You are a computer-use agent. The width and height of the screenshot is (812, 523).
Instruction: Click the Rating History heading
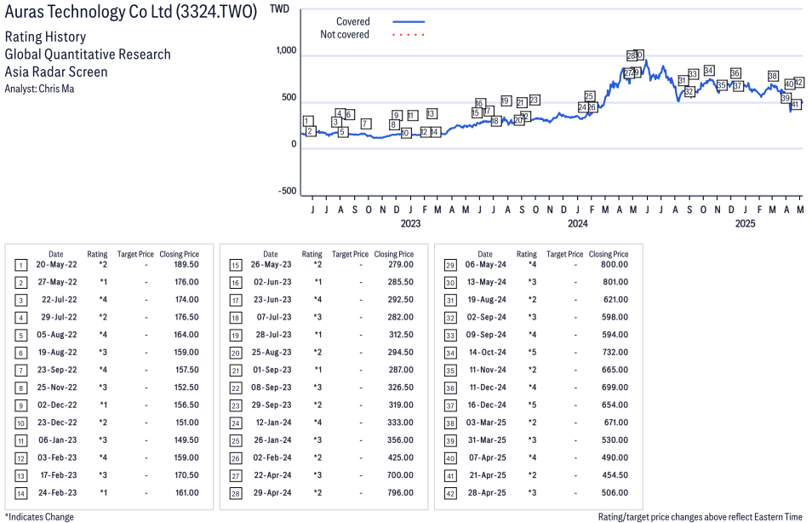[45, 37]
